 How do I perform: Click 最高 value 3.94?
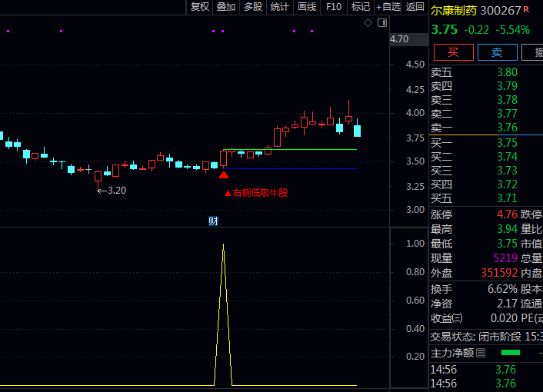(507, 229)
